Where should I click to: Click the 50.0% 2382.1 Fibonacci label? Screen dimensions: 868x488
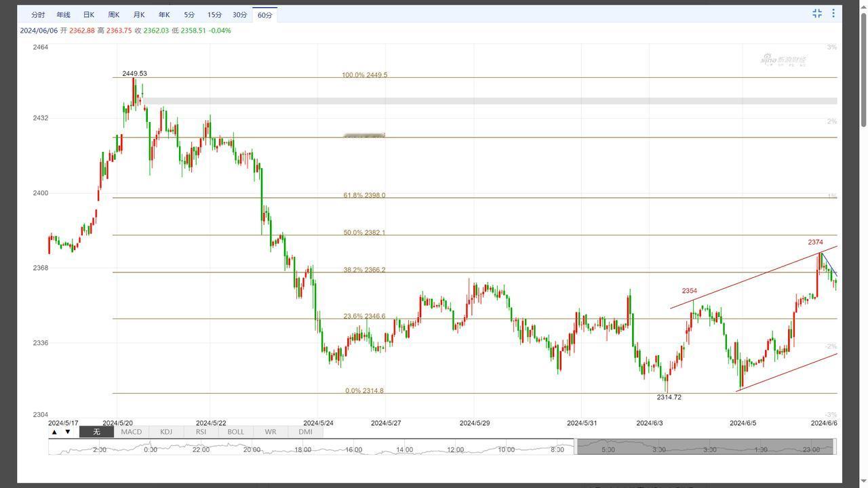[x=364, y=232]
